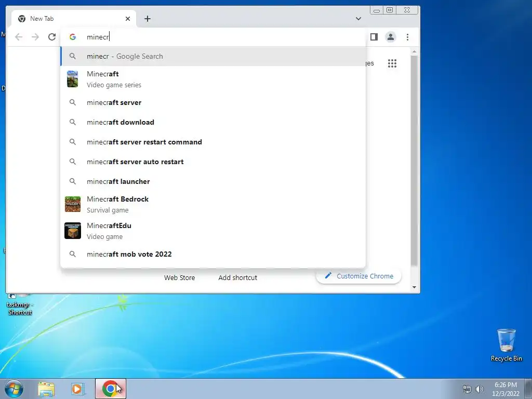Pick the Minecraft Video game series suggestion
The image size is (532, 399).
[x=213, y=79]
